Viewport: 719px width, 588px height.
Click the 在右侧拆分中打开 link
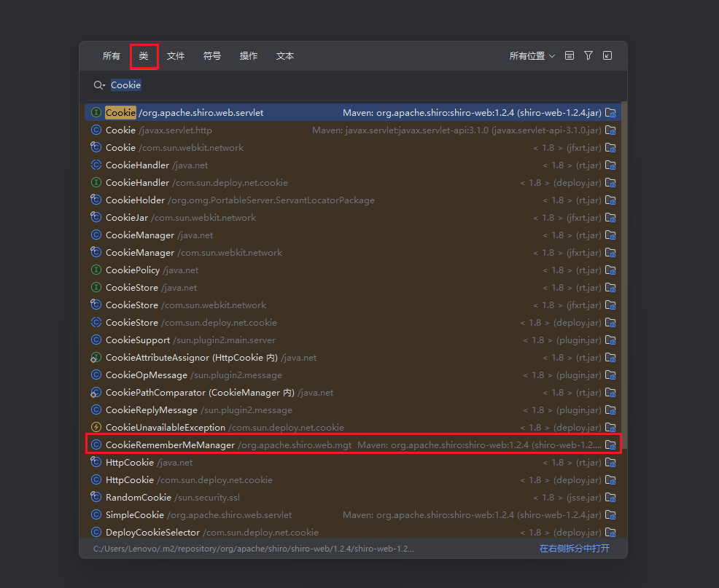pyautogui.click(x=574, y=549)
